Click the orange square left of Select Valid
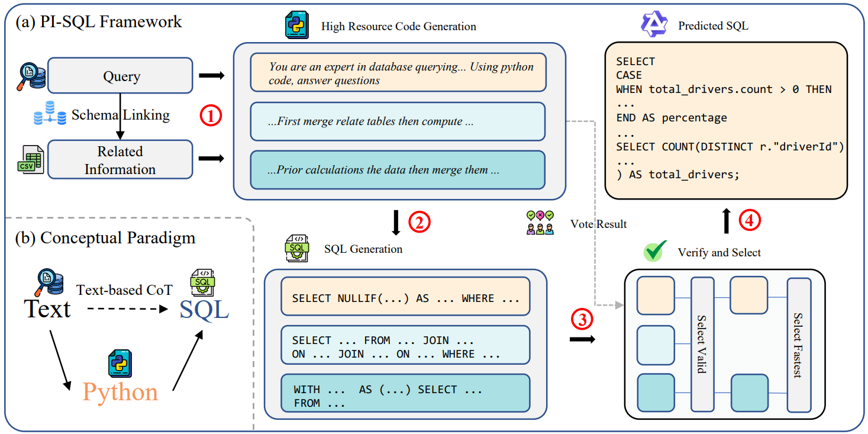 coord(656,295)
